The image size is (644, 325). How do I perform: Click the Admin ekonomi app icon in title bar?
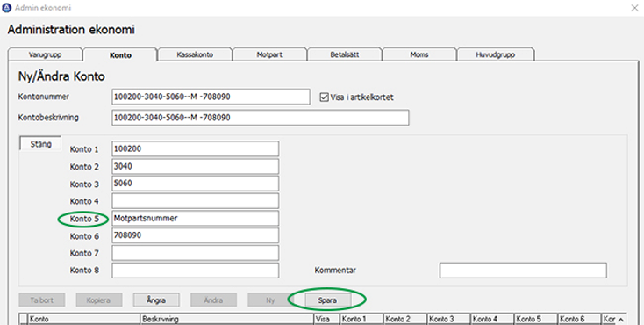tap(6, 7)
